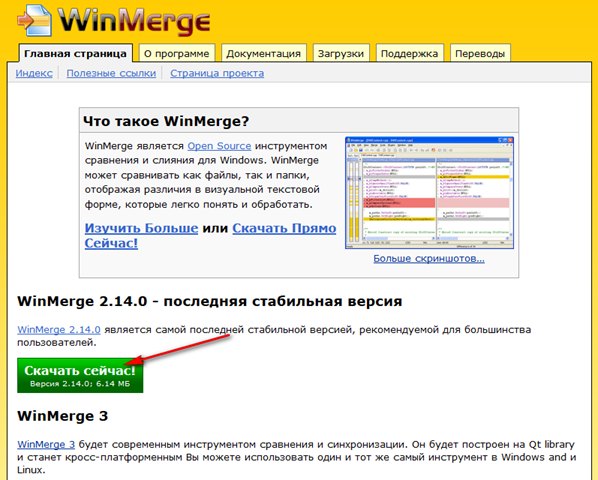598x480 pixels.
Task: Click the WinMerge 2.14.0 последняя стабильная версия heading
Action: pos(210,301)
